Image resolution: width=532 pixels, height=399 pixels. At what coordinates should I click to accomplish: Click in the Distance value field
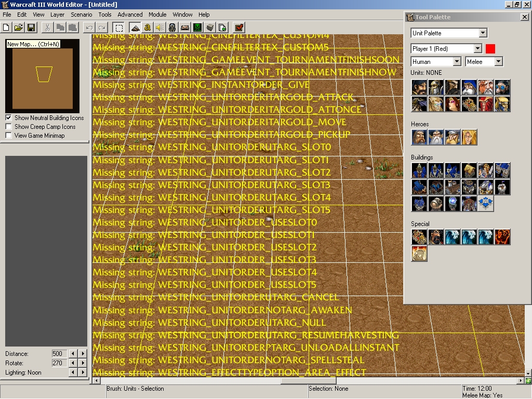[x=59, y=353]
